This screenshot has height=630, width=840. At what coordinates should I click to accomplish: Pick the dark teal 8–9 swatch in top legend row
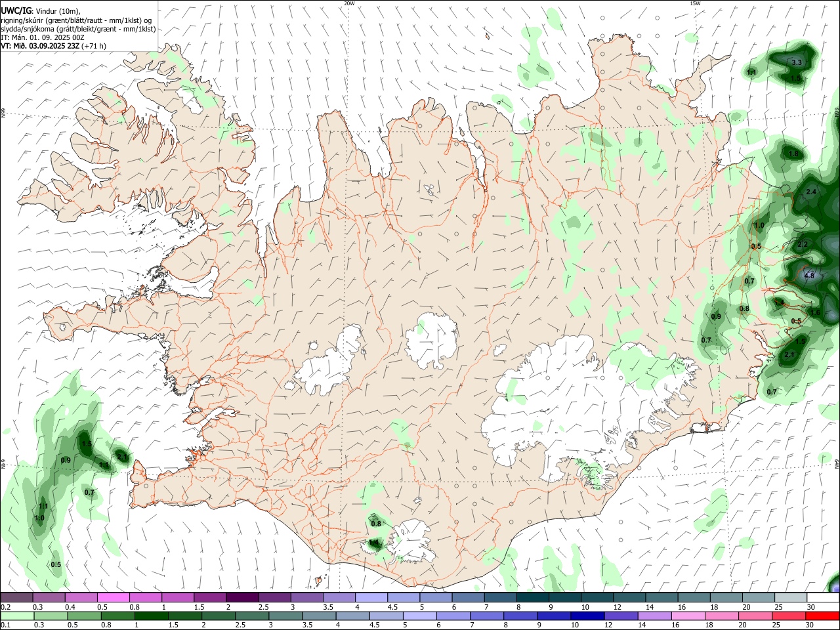533,598
